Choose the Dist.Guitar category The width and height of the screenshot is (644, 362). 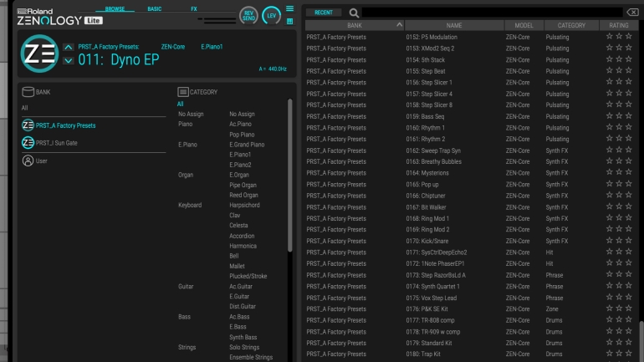pos(243,307)
